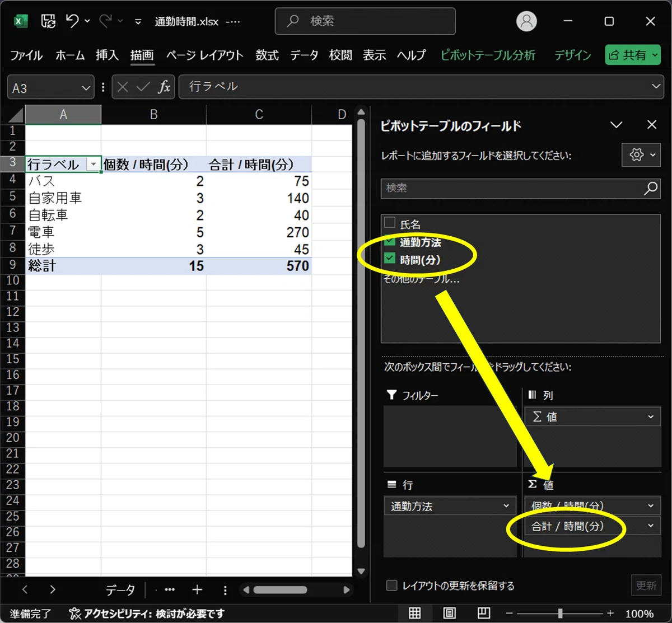The width and height of the screenshot is (672, 623).
Task: Open the ピボットテーブル分析 tab
Action: pyautogui.click(x=488, y=55)
